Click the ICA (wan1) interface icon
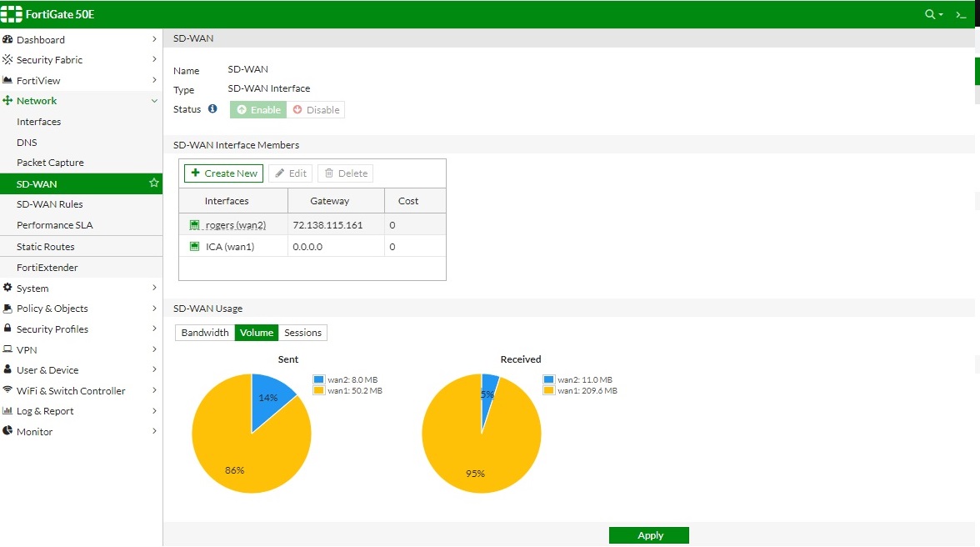 pos(194,246)
